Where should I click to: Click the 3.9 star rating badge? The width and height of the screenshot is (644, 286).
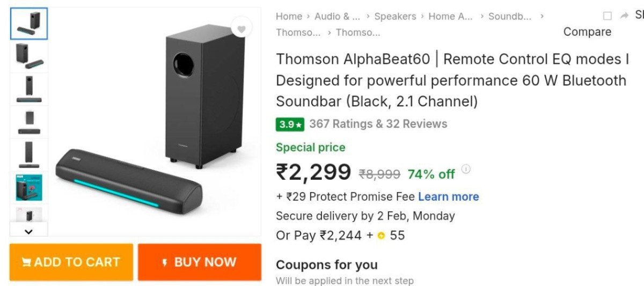pos(290,124)
